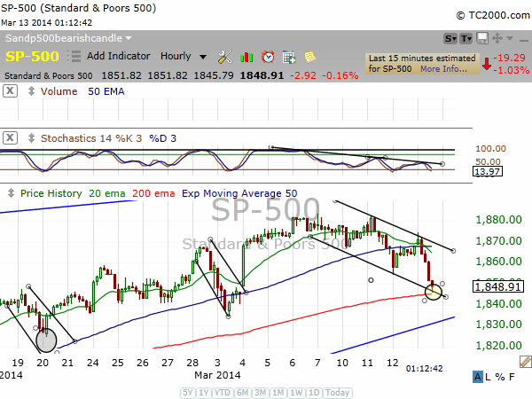Viewport: 532px width, 399px height.
Task: Click the 1,820.00 price axis label
Action: point(498,346)
